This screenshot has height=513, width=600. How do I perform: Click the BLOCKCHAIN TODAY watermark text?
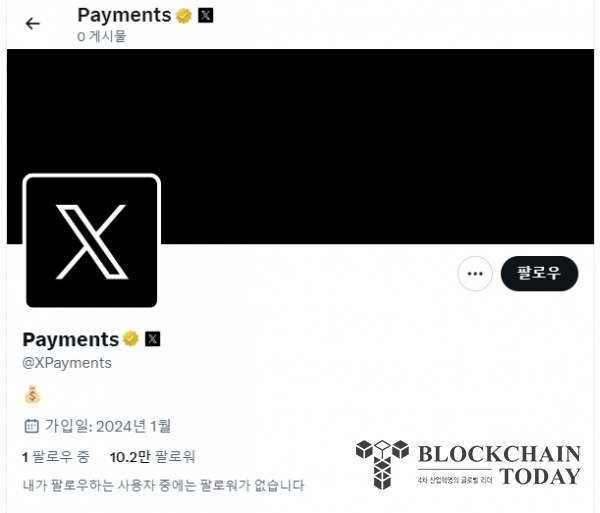pyautogui.click(x=499, y=465)
